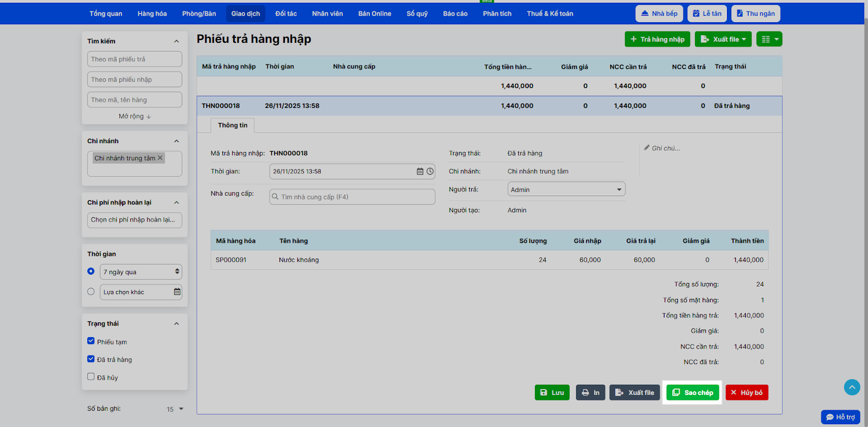
Task: Switch to the Thông tin tab
Action: click(x=233, y=125)
